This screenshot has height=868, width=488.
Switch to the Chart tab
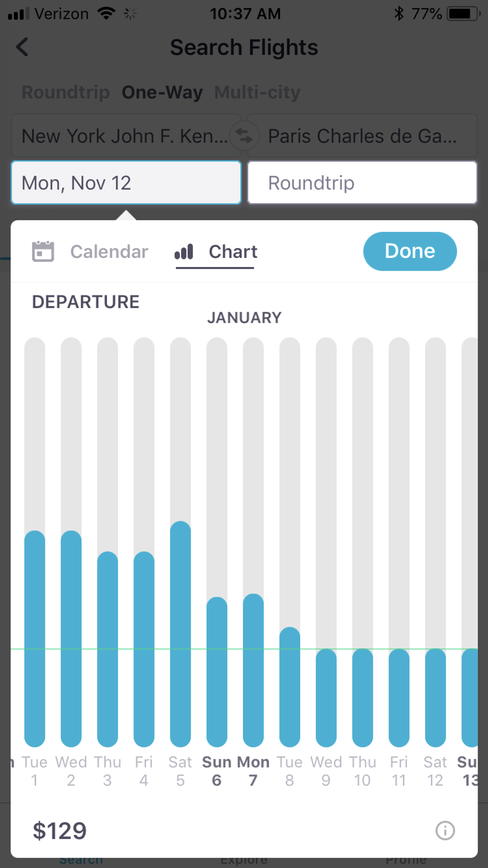(233, 251)
